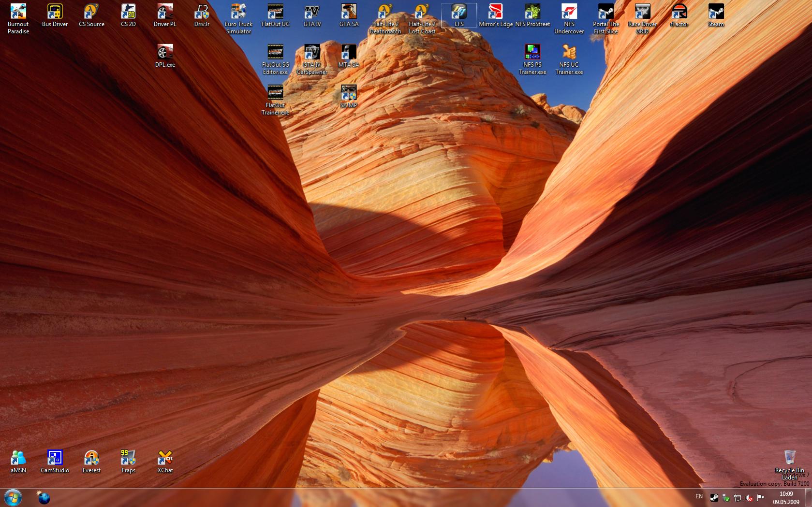Select Portal The First Slice icon
The height and width of the screenshot is (507, 812).
(606, 19)
